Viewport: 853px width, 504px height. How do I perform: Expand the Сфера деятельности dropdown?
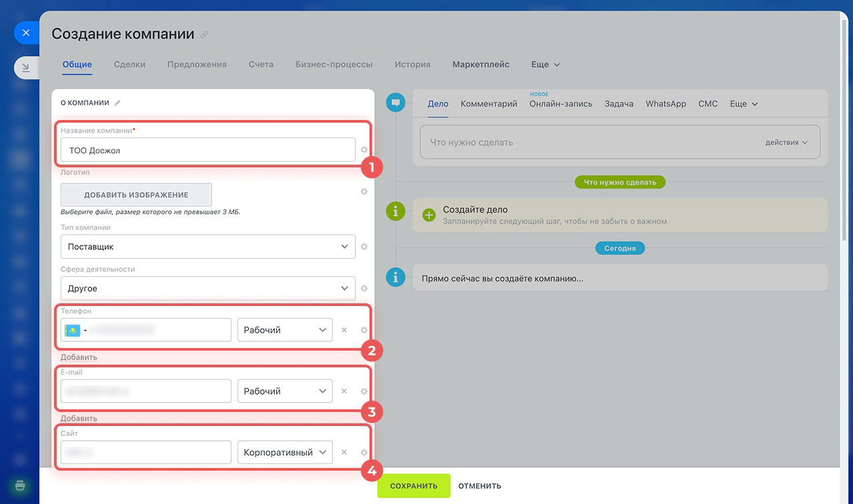coord(207,289)
